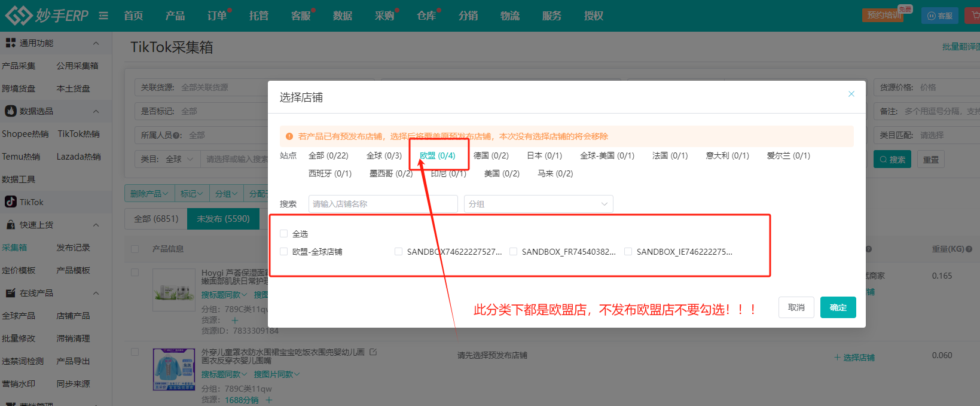
Task: Click the edit icon after the 外穿儿童罩衣 title
Action: pyautogui.click(x=373, y=352)
